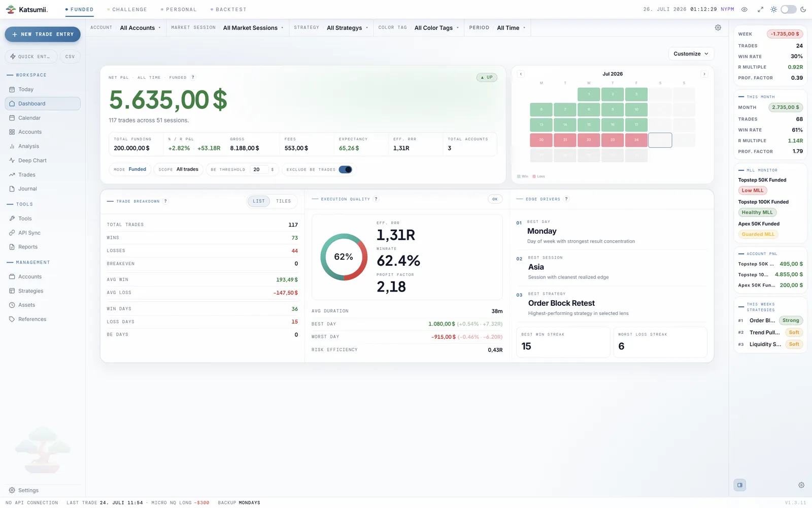Open Reports in the sidebar
This screenshot has width=812, height=508.
(43, 247)
